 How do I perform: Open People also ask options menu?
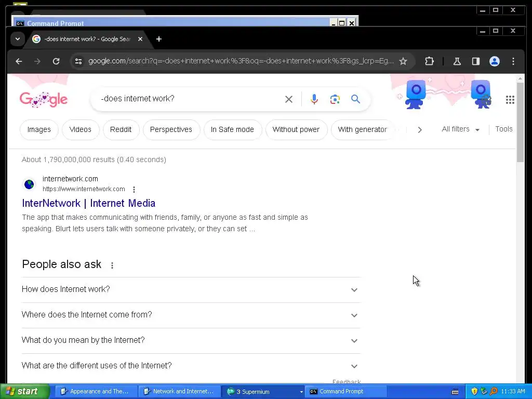click(112, 265)
